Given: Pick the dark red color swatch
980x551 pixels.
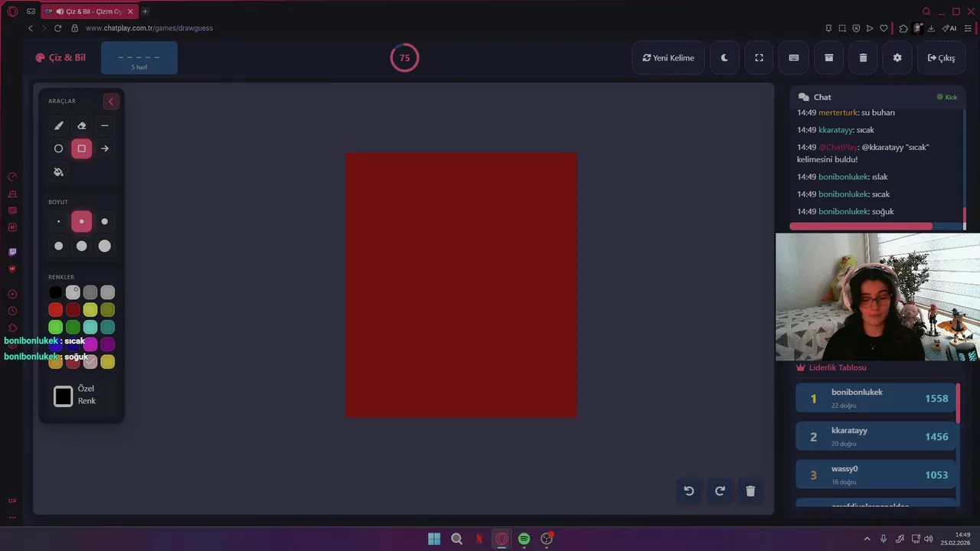Looking at the screenshot, I should [x=73, y=310].
